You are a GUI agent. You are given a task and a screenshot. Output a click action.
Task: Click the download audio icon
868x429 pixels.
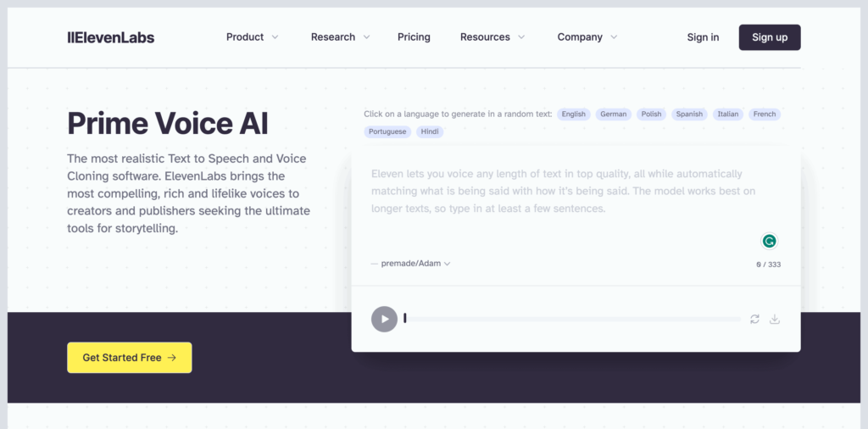775,319
